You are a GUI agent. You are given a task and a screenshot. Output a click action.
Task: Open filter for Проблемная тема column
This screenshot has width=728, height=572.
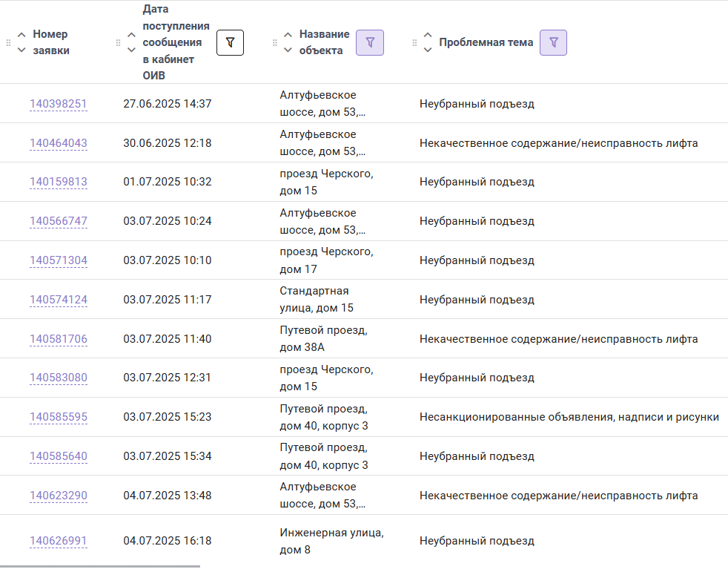(x=553, y=43)
